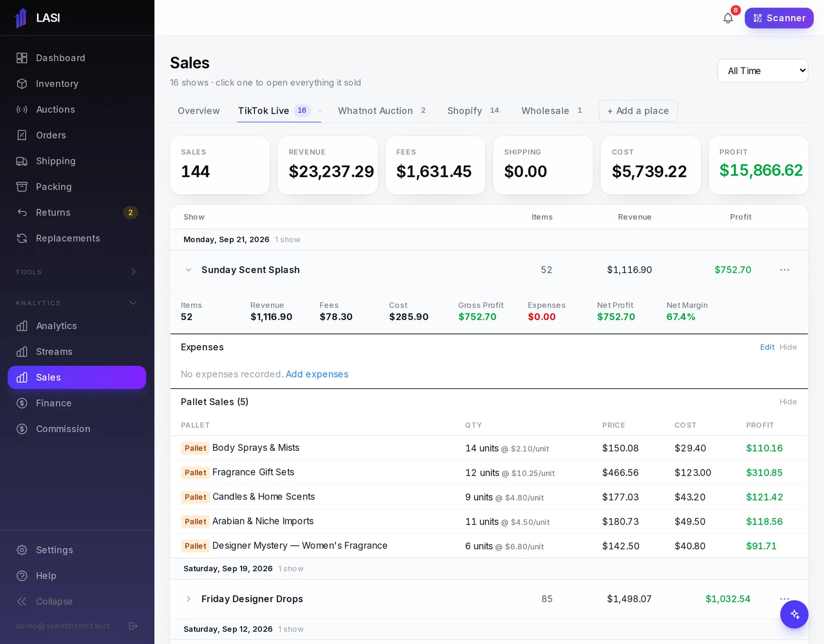The height and width of the screenshot is (644, 824).
Task: Open Inventory from the sidebar
Action: 77,84
